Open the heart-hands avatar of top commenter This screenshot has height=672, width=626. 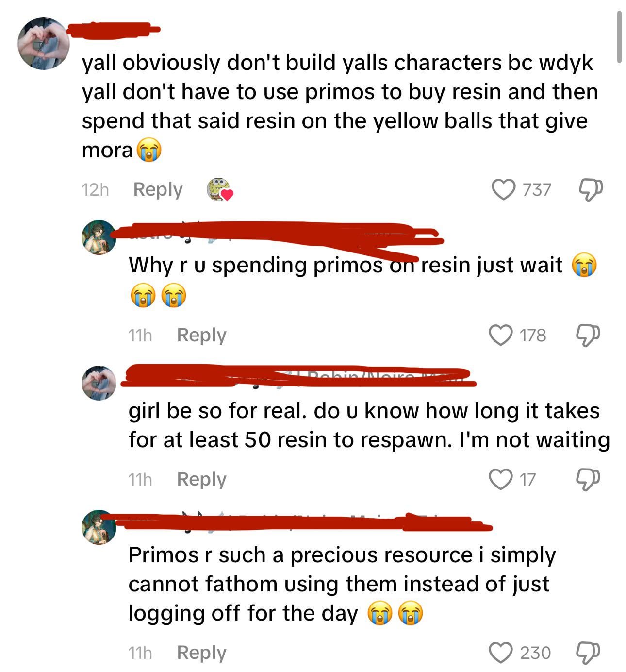tap(44, 44)
